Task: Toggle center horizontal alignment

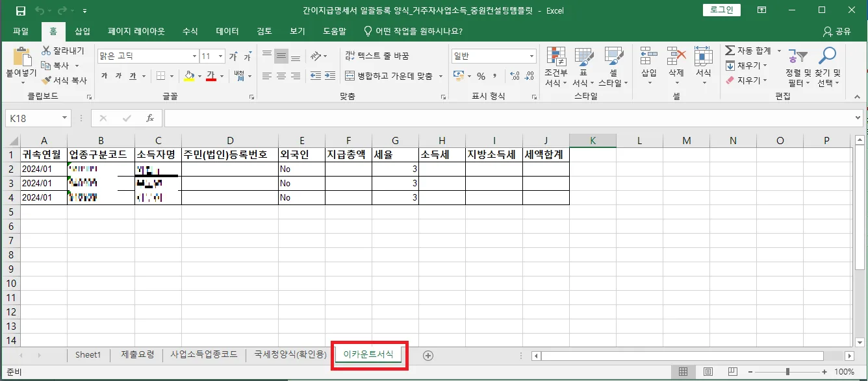Action: click(x=281, y=76)
